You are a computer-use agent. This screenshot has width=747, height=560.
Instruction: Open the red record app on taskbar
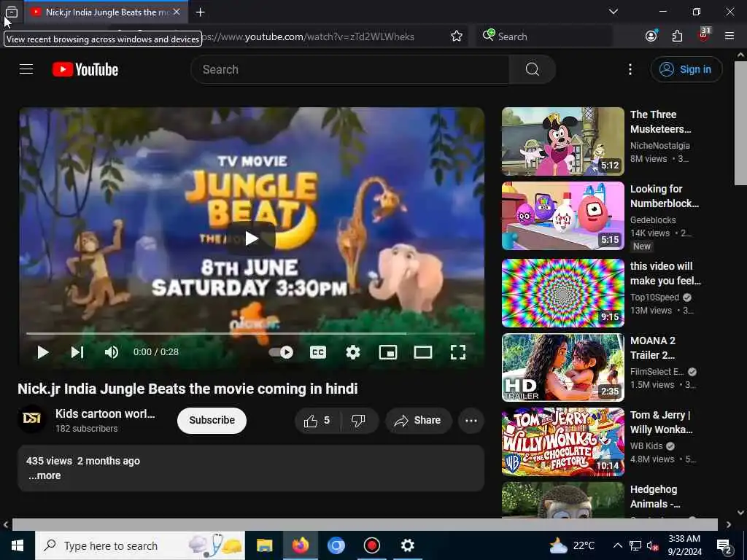[x=371, y=545]
